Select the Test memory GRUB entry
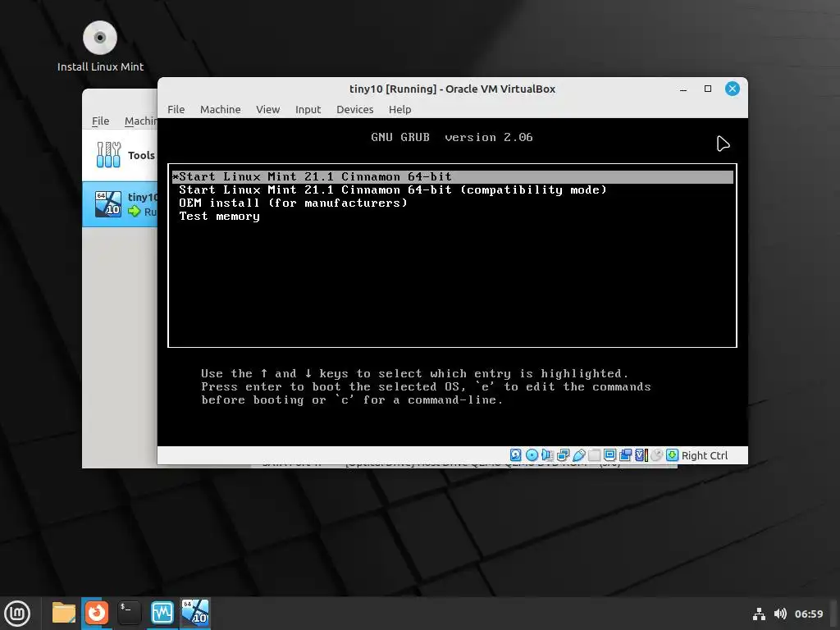840x630 pixels. (219, 217)
